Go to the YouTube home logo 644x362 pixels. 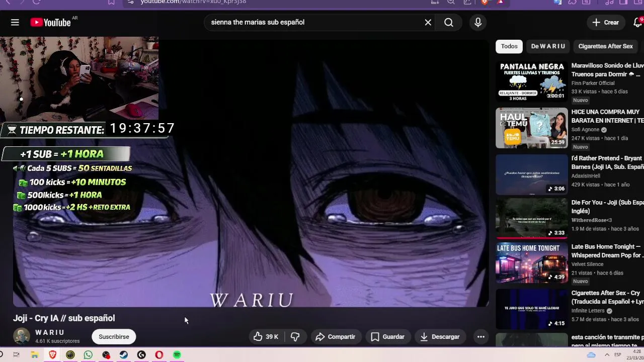[x=50, y=22]
